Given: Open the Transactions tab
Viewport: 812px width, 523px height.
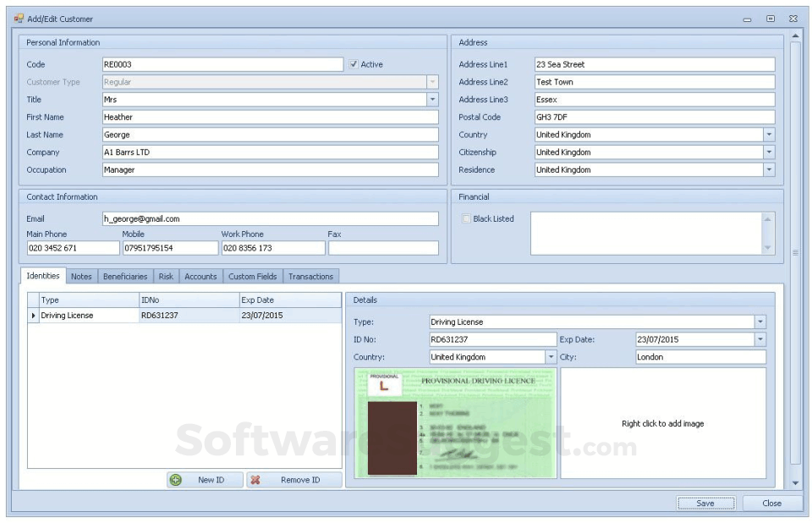Looking at the screenshot, I should (x=310, y=276).
